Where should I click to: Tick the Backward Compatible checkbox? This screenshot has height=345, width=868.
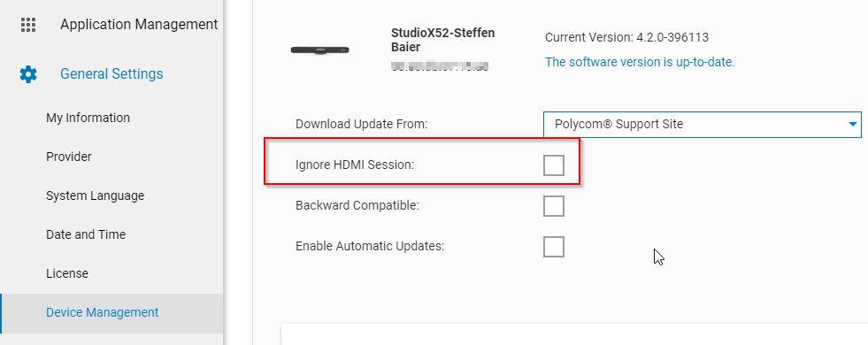pos(554,206)
